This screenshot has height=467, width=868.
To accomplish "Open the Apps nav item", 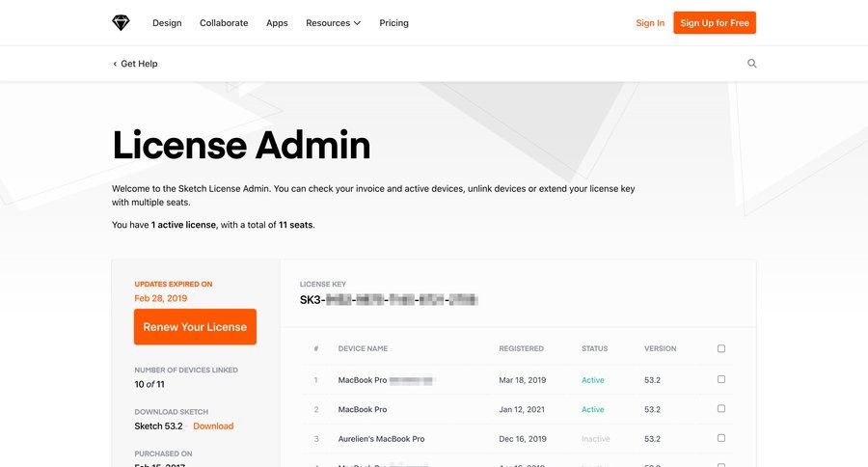I will (277, 23).
